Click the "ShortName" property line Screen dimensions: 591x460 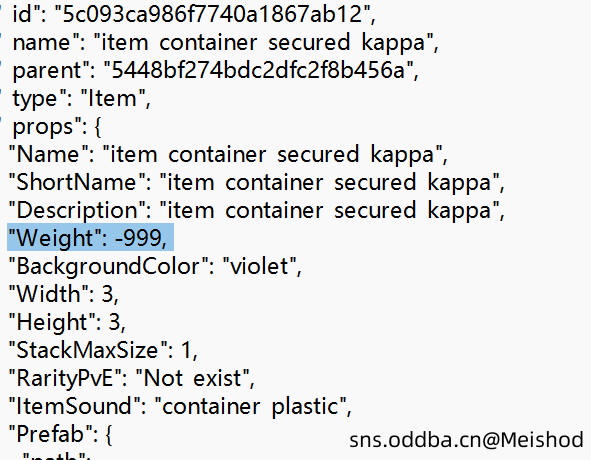257,182
